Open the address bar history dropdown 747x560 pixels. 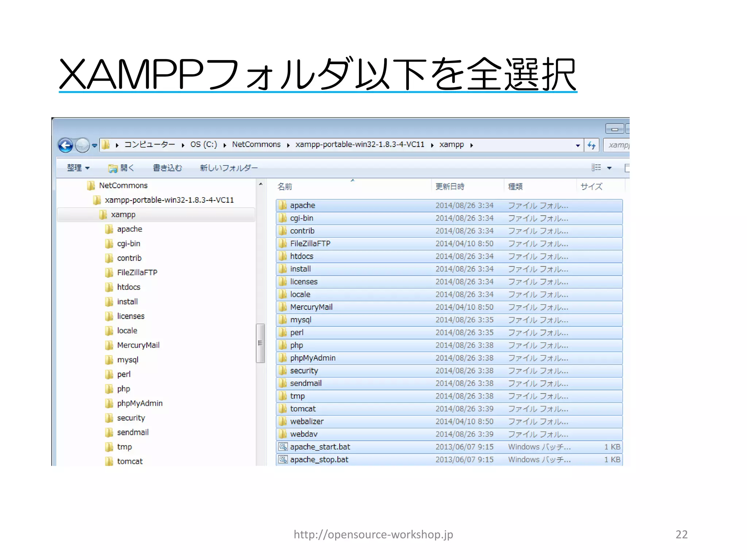tap(578, 145)
